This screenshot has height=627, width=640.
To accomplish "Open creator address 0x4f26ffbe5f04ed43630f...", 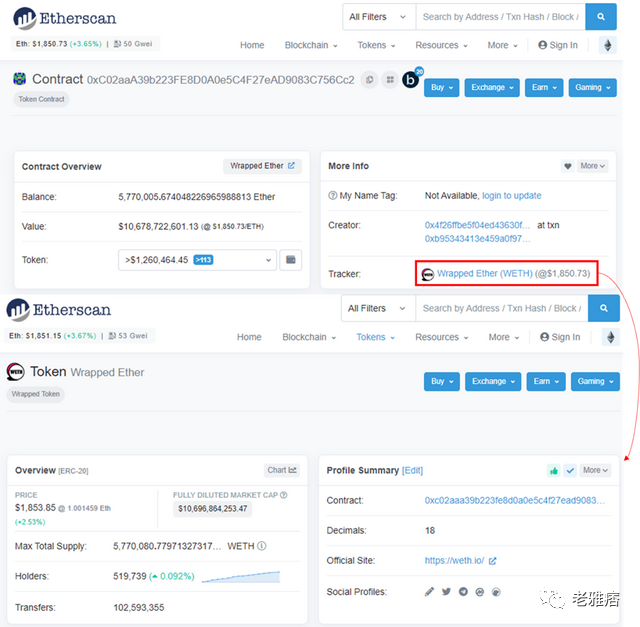I will tap(478, 225).
